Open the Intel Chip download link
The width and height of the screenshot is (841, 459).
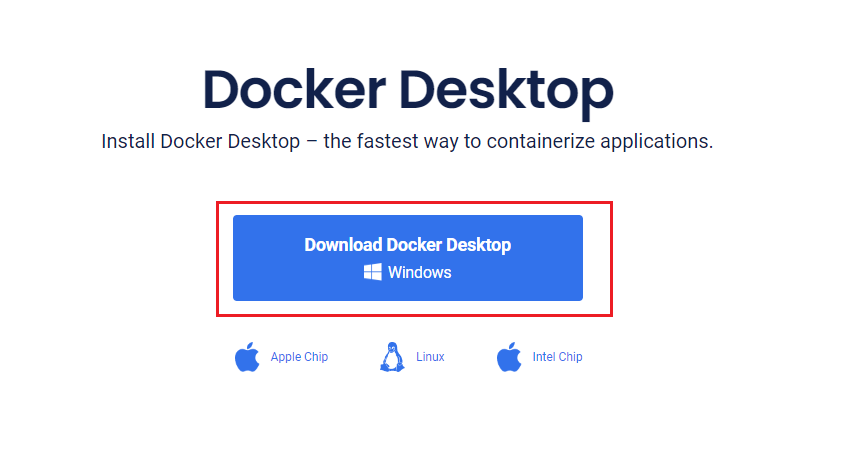click(x=557, y=357)
